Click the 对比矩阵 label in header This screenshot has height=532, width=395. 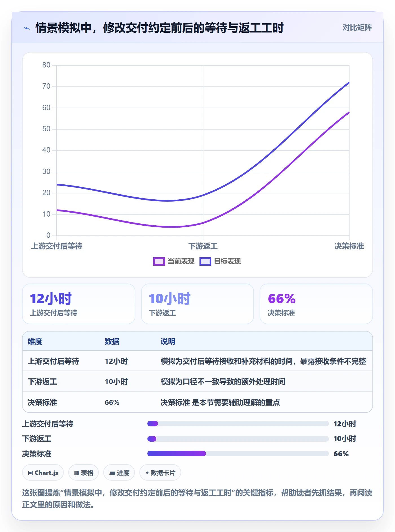(x=357, y=28)
